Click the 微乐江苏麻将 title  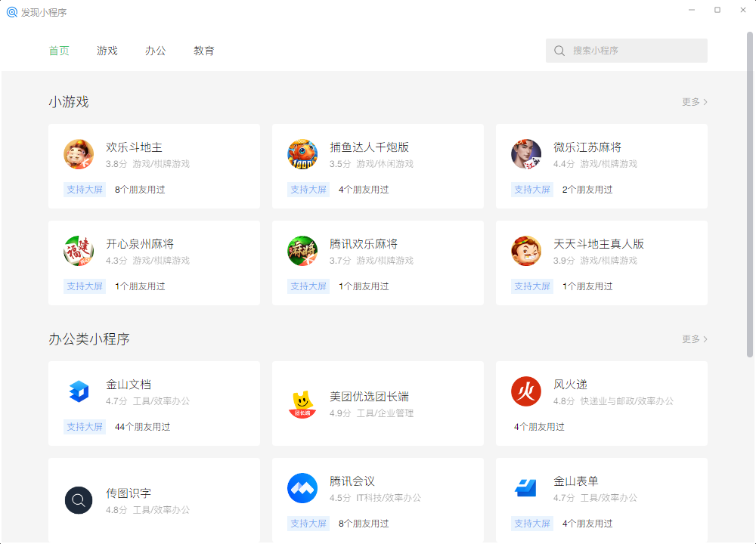pos(587,147)
